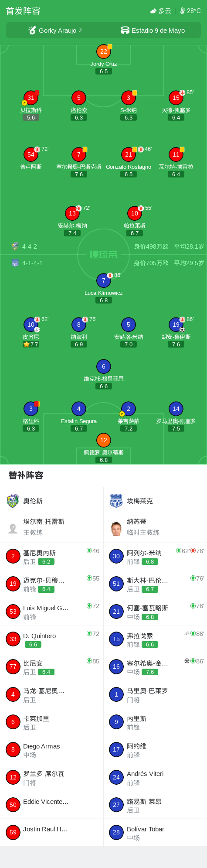Click the 奥伦斯 team crest in substitutes

click(13, 501)
